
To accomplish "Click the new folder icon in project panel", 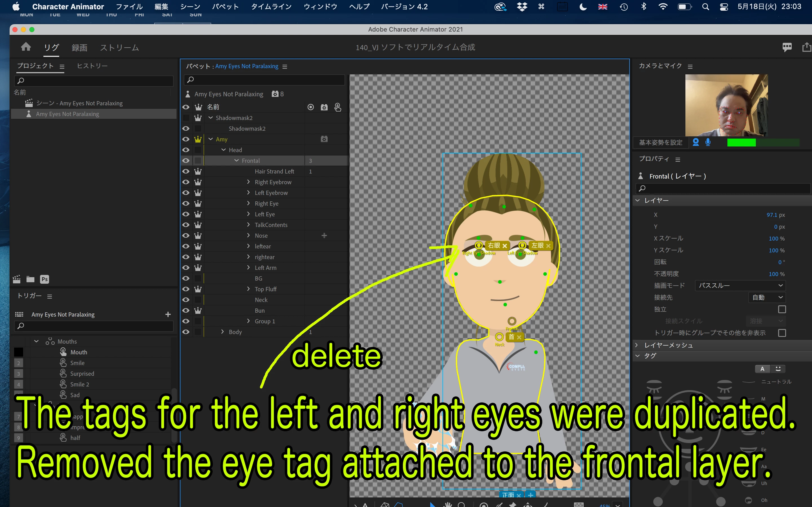I will pyautogui.click(x=30, y=279).
